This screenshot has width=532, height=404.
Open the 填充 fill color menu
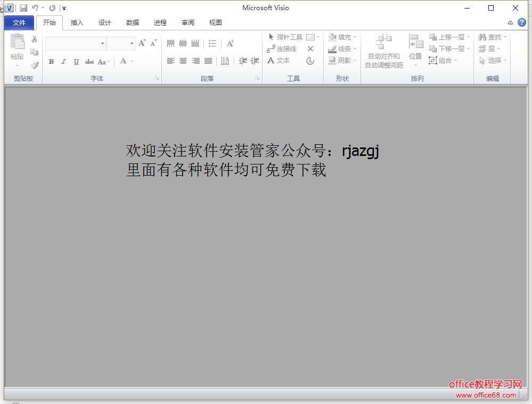(x=342, y=37)
